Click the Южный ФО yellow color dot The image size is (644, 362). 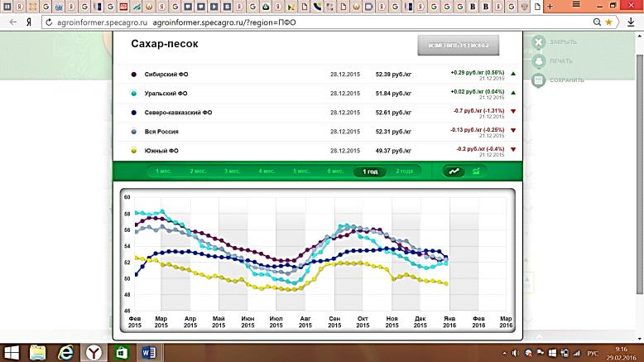[x=135, y=151]
